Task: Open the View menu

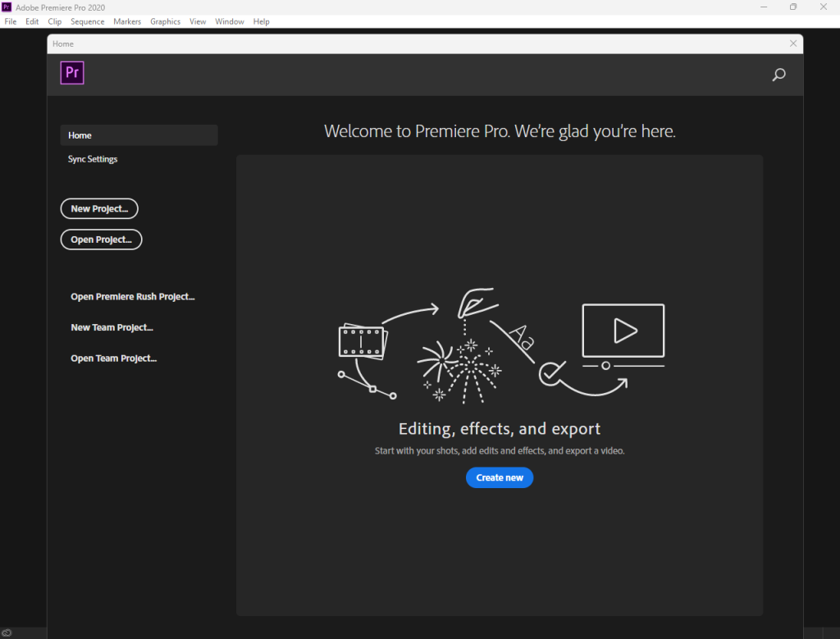Action: pyautogui.click(x=198, y=21)
